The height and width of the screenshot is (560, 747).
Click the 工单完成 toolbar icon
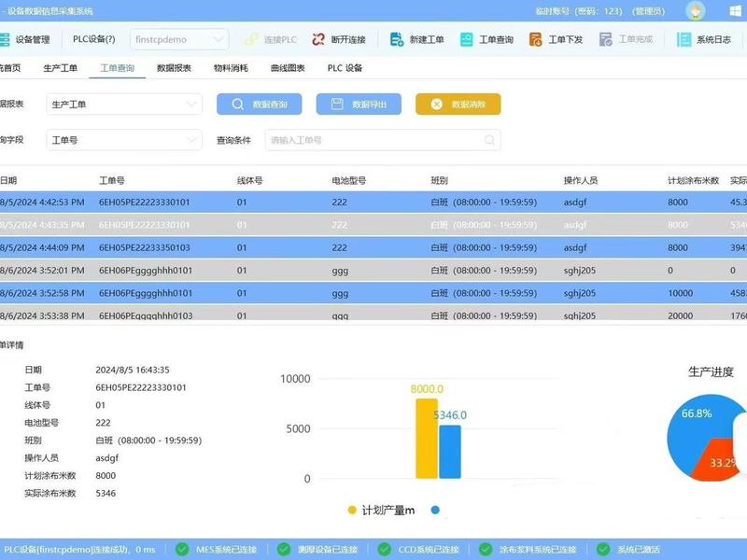(605, 39)
